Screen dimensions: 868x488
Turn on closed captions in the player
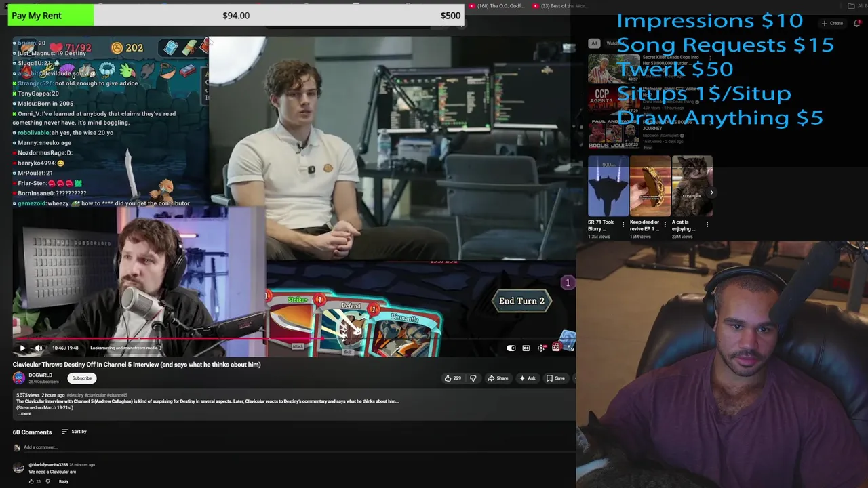[x=526, y=348]
